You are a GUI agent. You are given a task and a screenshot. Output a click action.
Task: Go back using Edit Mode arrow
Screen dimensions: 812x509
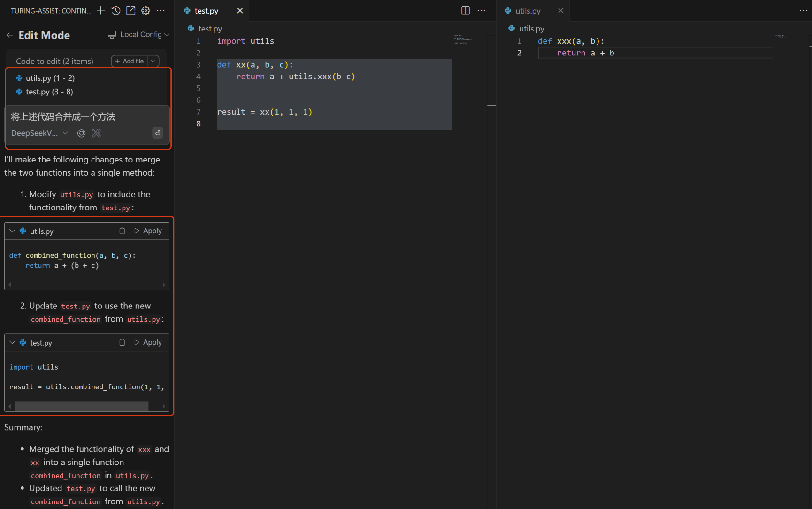(x=10, y=35)
